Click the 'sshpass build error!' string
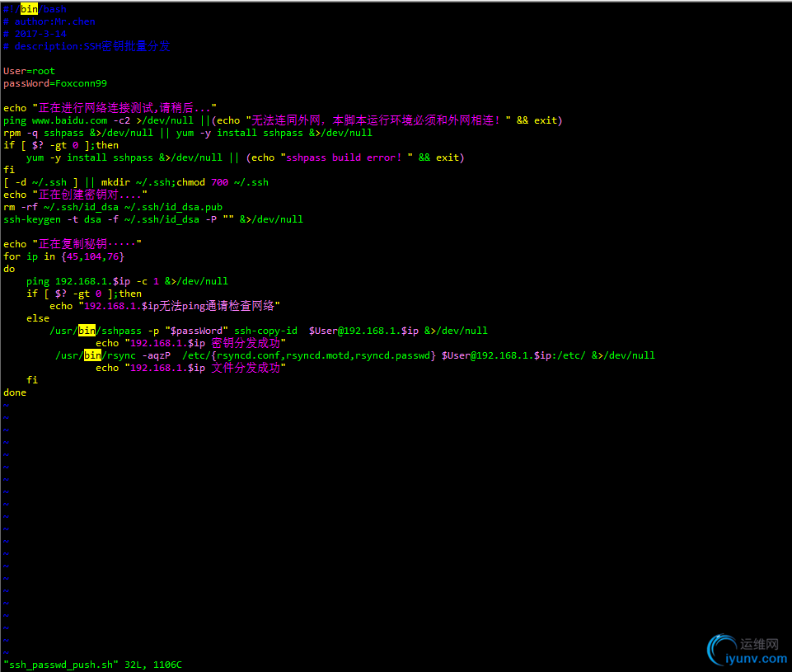This screenshot has height=672, width=792. [346, 157]
